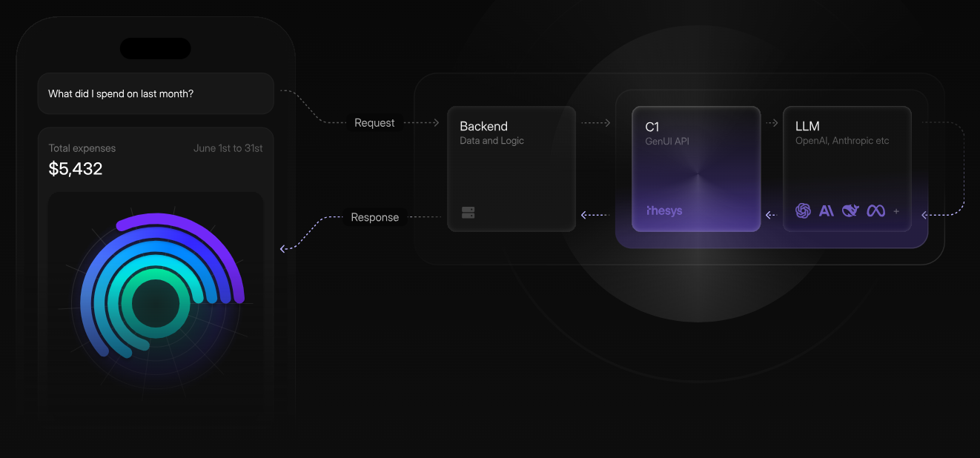The image size is (980, 458).
Task: Click the 'Data and Logic' subtitle
Action: point(491,141)
